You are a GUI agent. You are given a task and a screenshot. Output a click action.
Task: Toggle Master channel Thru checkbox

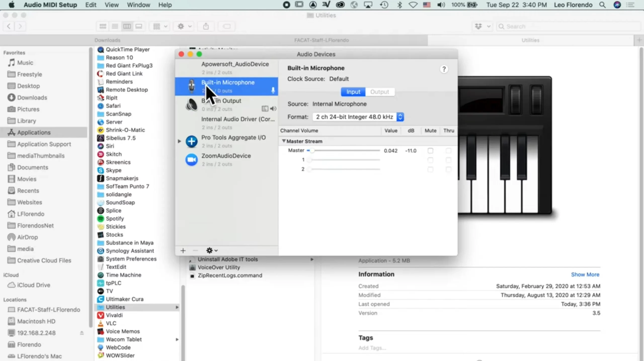pos(448,151)
